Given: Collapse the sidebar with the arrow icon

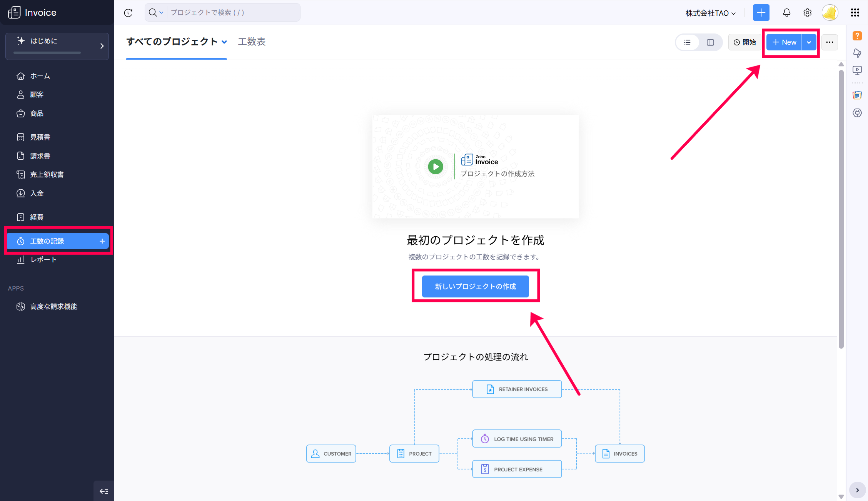Looking at the screenshot, I should coord(103,491).
